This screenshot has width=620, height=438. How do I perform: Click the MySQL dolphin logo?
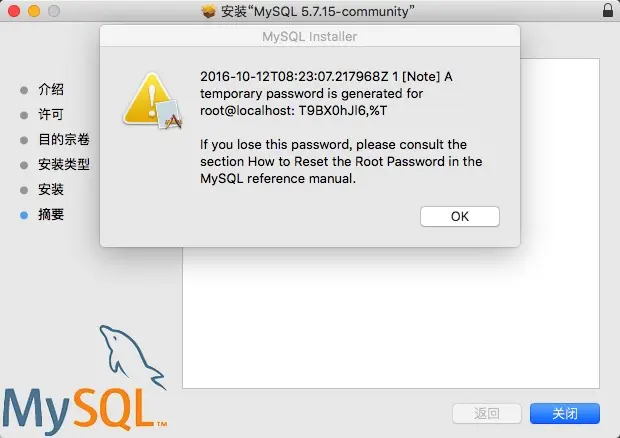click(x=132, y=357)
